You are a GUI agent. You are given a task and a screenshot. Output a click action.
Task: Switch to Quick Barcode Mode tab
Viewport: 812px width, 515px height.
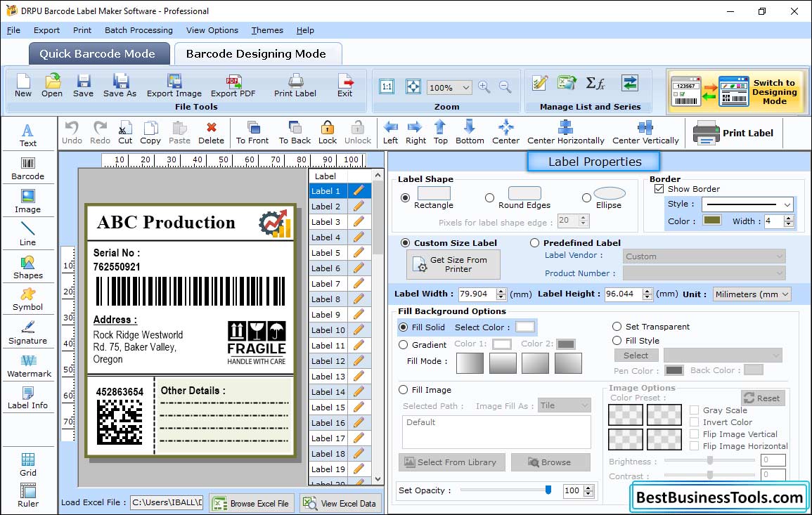(x=98, y=54)
